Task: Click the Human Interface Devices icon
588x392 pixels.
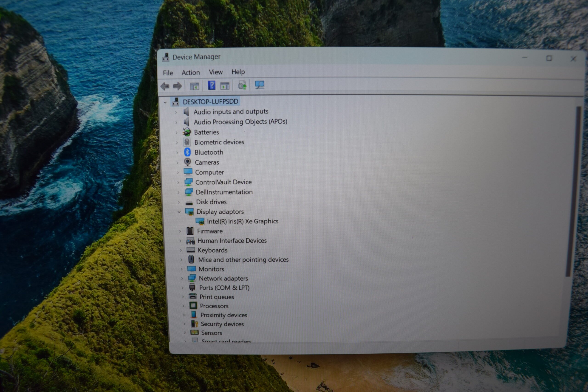Action: click(190, 240)
